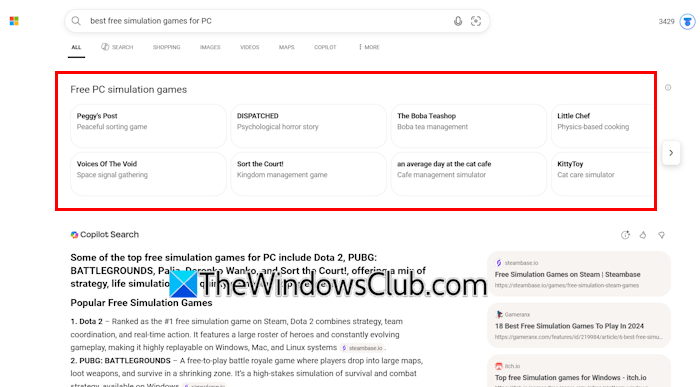Select Voices Of The Void card
The image size is (700, 387).
point(148,174)
